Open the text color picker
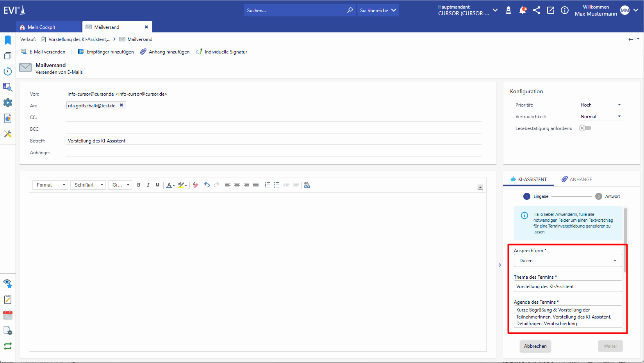 click(x=170, y=185)
